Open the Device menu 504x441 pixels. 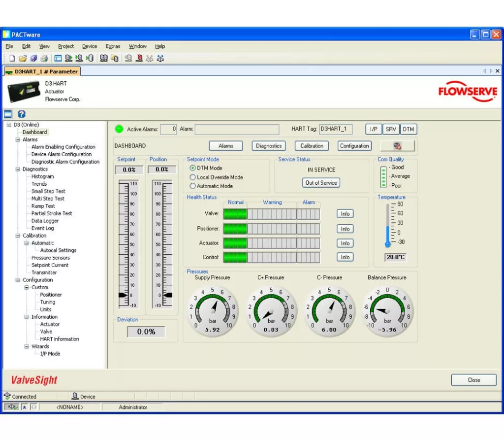click(x=89, y=46)
